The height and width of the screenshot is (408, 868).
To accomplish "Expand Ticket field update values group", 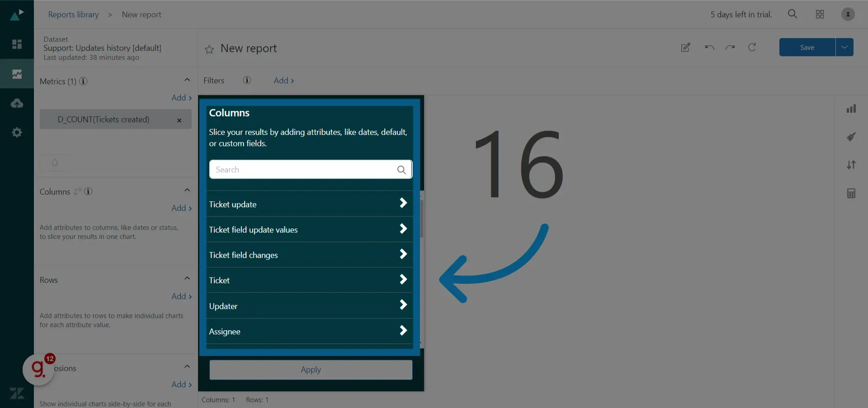I will pos(310,229).
